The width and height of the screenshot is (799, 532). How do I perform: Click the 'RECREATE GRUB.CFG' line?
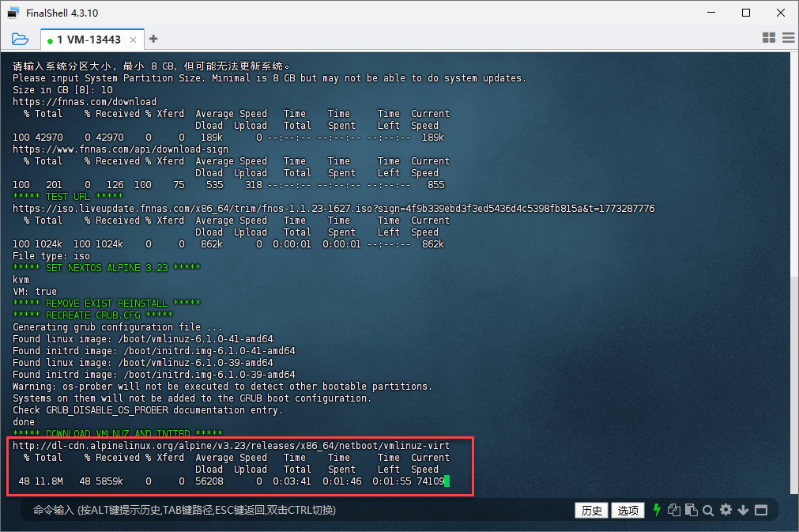point(92,315)
